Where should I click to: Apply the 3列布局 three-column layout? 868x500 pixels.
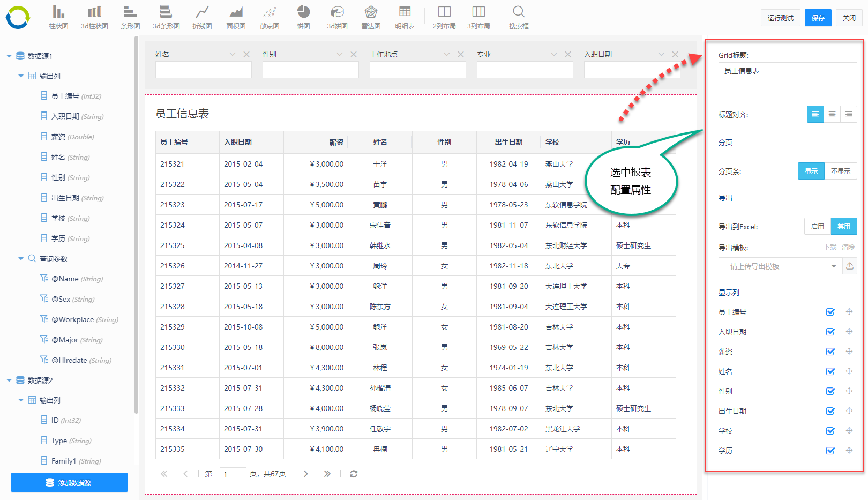click(478, 17)
